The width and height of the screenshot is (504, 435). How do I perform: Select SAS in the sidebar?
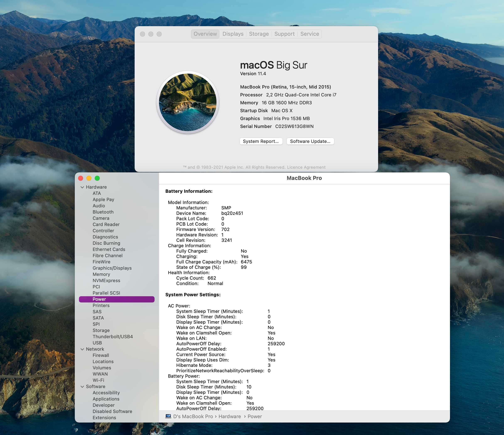[x=97, y=312]
